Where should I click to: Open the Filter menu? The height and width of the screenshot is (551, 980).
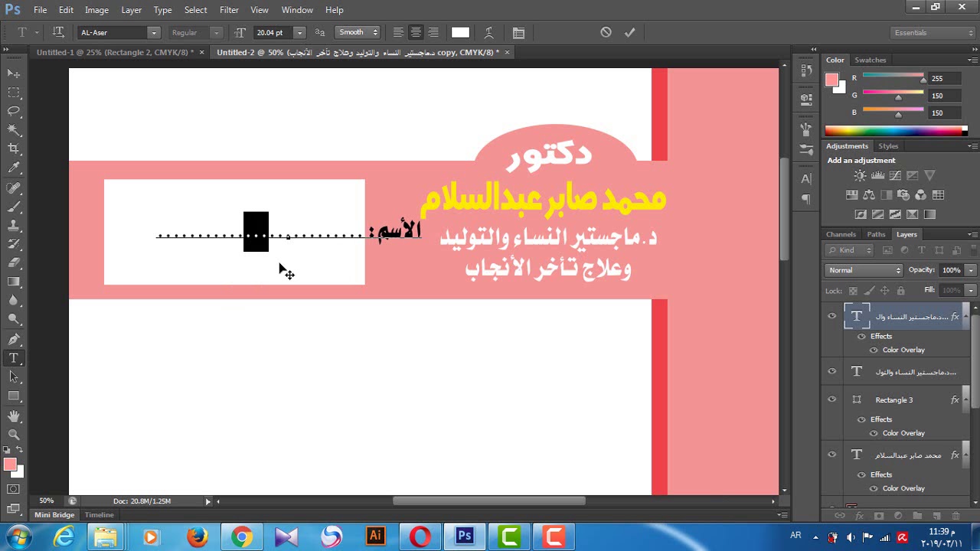pos(229,10)
